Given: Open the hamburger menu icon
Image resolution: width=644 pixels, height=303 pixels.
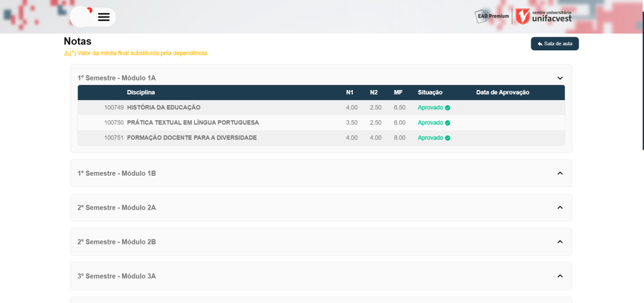Looking at the screenshot, I should [104, 17].
